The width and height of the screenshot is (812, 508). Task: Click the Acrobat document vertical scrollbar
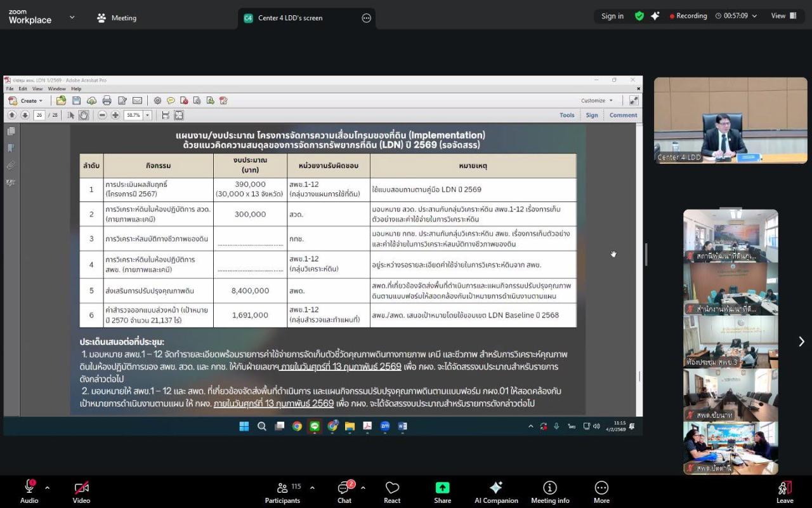(x=639, y=269)
